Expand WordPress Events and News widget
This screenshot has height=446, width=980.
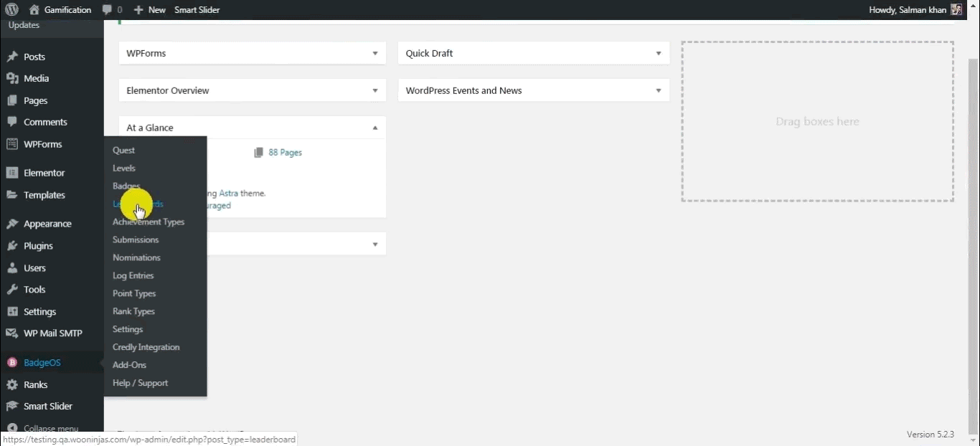pos(659,90)
